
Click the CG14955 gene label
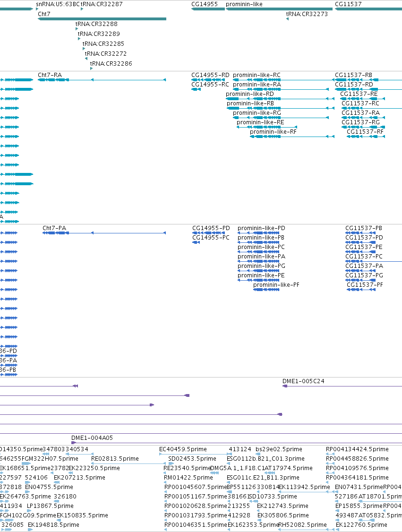pyautogui.click(x=205, y=4)
